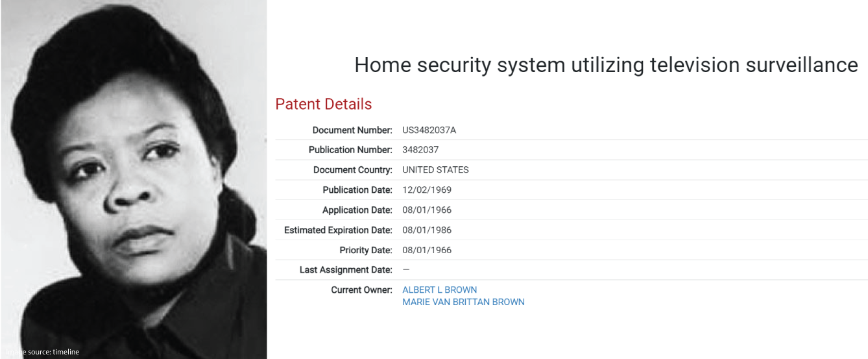This screenshot has width=868, height=359.
Task: Click the Document Country label
Action: (353, 170)
